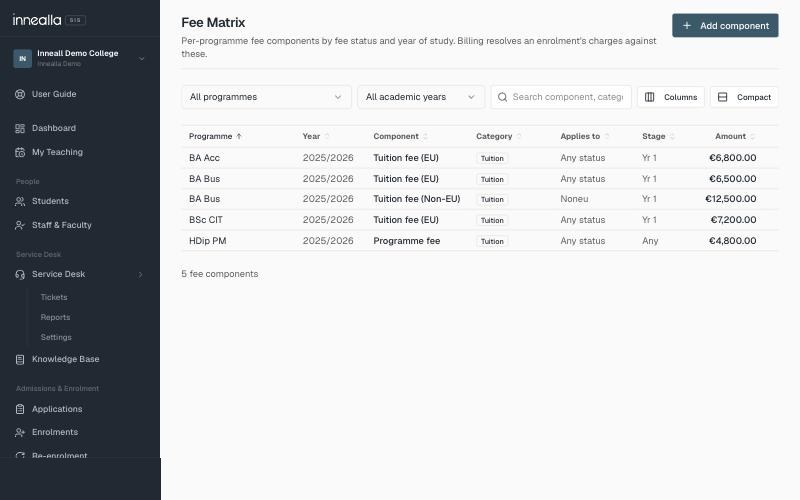Click the Columns layout icon
The image size is (800, 500).
click(x=649, y=97)
